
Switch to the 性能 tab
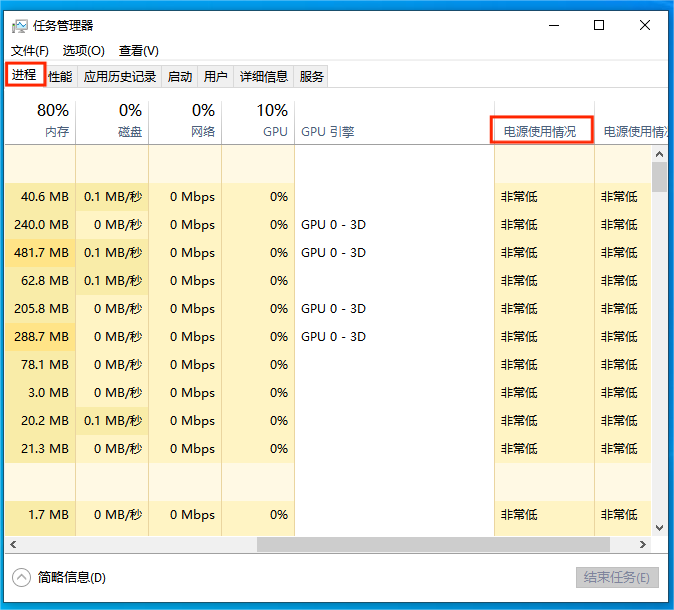[x=60, y=76]
